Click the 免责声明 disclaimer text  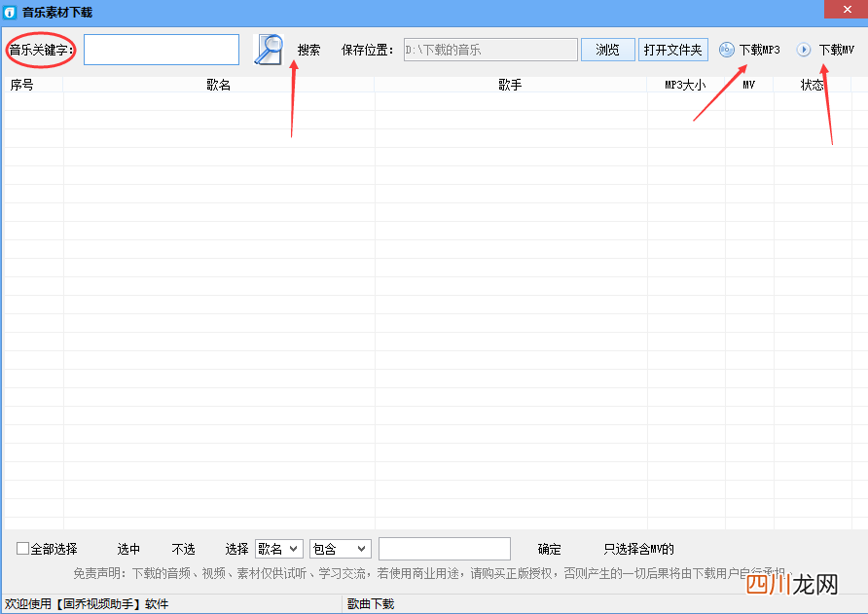pos(433,573)
